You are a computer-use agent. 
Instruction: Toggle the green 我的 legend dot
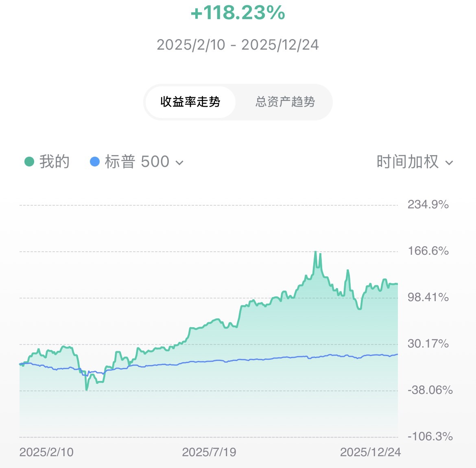pos(29,162)
